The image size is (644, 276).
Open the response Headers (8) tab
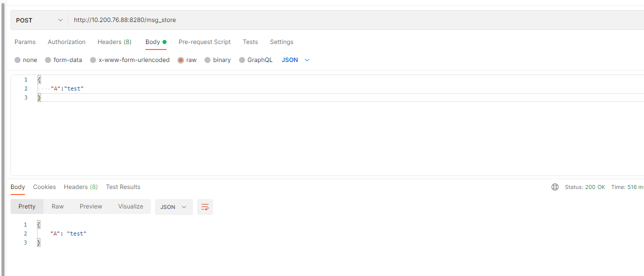pos(81,187)
